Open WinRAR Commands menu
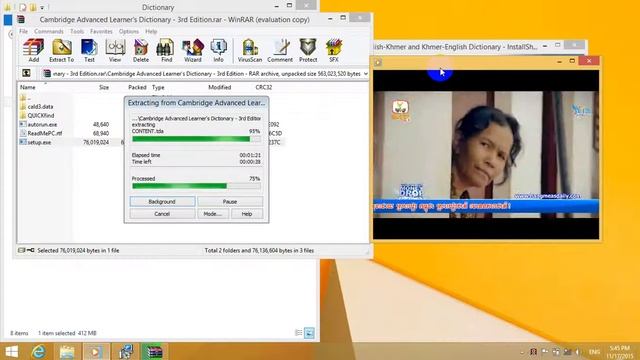Screen dimensions: 640x360 pos(49,31)
